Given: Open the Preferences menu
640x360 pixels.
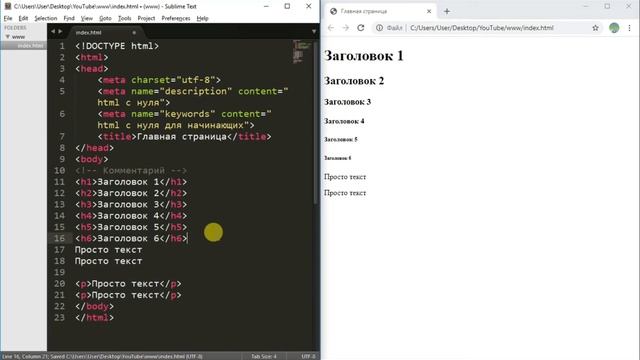Looking at the screenshot, I should [176, 18].
